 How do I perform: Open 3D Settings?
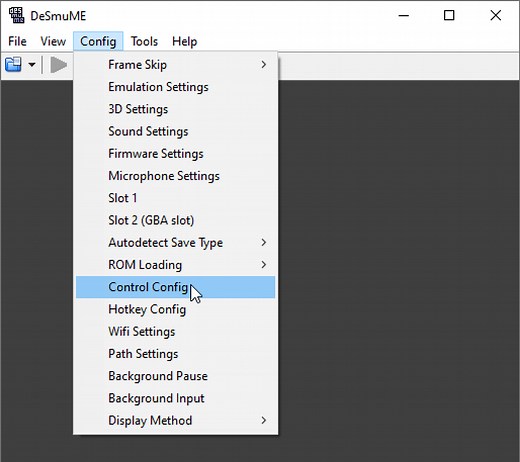tap(175, 109)
